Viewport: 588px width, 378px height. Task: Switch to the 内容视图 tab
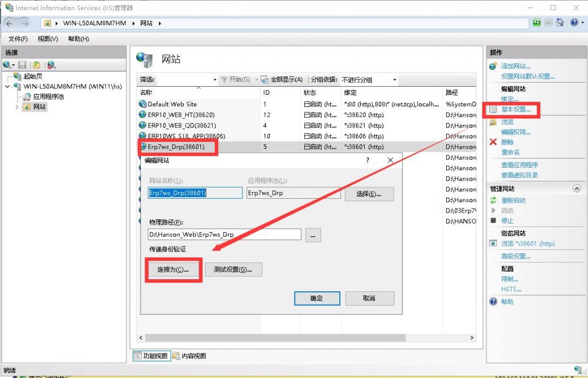click(189, 356)
